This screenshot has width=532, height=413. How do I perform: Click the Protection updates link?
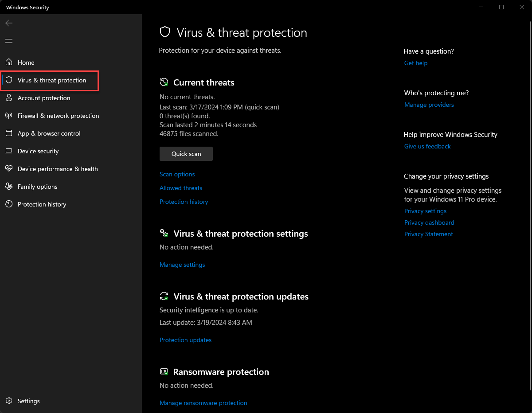coord(185,340)
